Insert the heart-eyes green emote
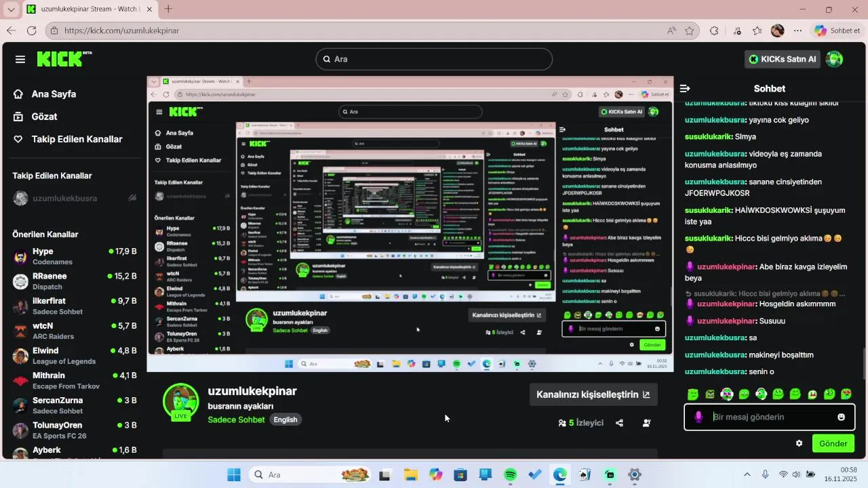This screenshot has width=868, height=488. click(846, 394)
